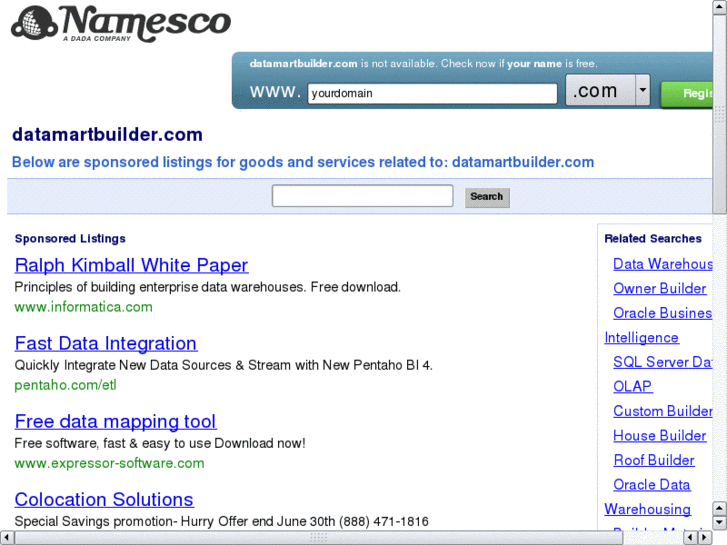This screenshot has height=545, width=727.
Task: Click the Sponsored Listings heading
Action: (70, 238)
